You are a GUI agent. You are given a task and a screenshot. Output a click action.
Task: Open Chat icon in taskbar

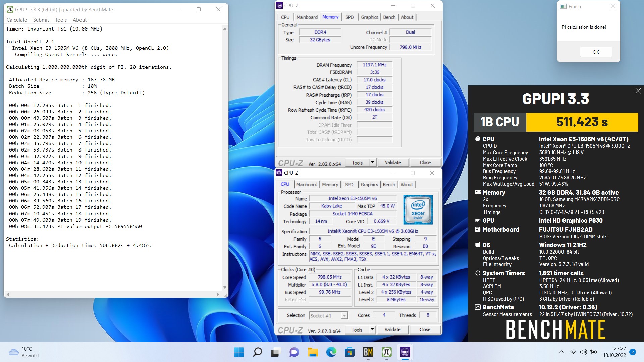(x=294, y=352)
